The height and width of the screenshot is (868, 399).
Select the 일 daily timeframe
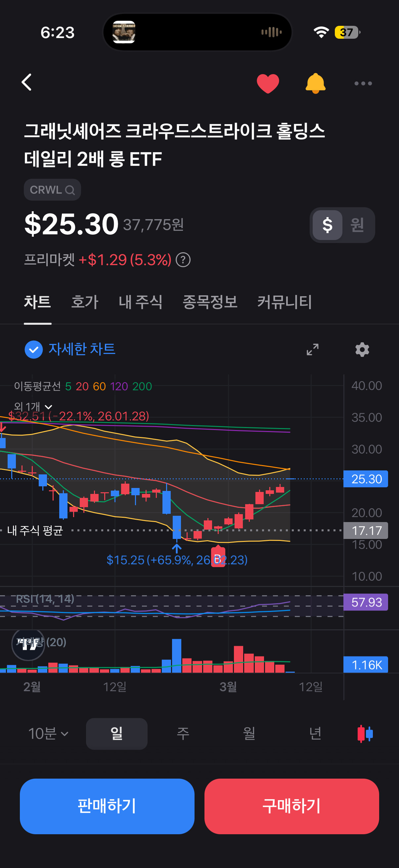pos(116,734)
